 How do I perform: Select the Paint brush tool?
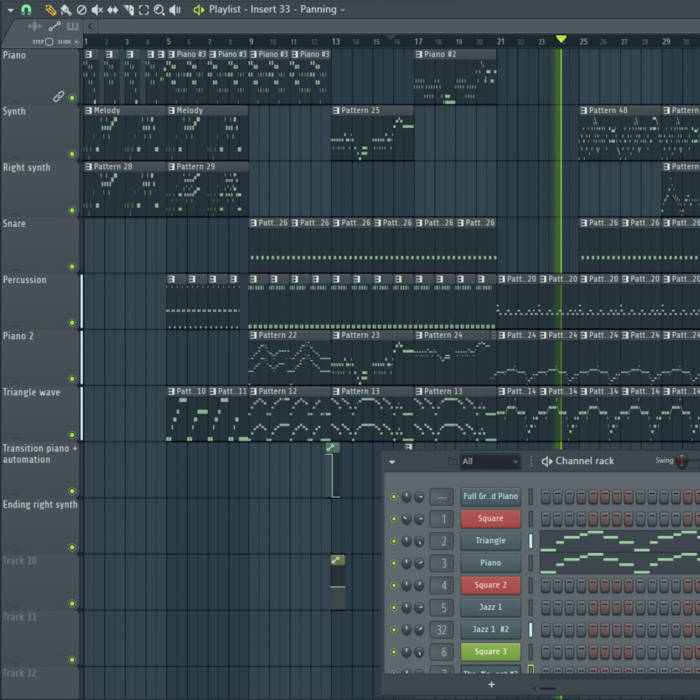pos(65,9)
